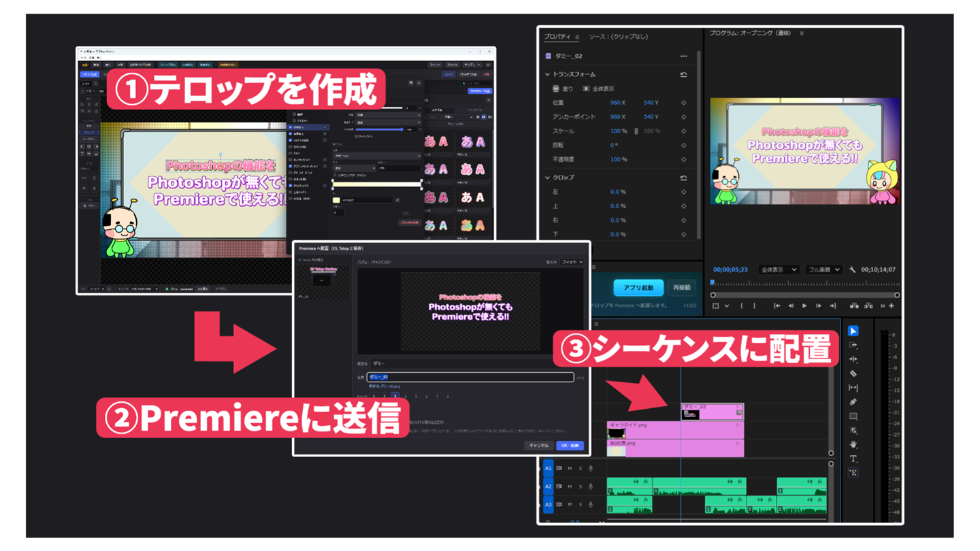The width and height of the screenshot is (980, 551).
Task: Select the Slip tool
Action: (x=853, y=388)
